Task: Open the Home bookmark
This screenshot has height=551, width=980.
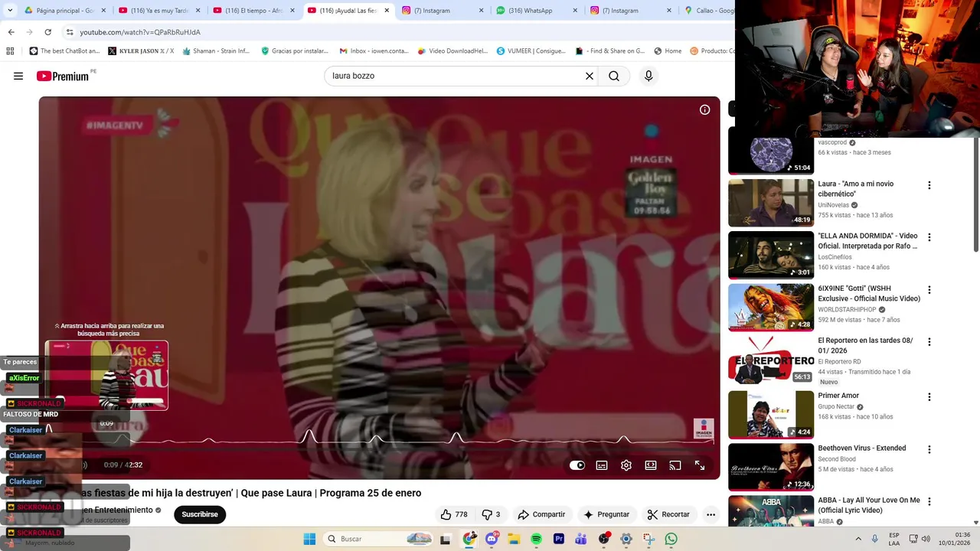Action: [668, 51]
